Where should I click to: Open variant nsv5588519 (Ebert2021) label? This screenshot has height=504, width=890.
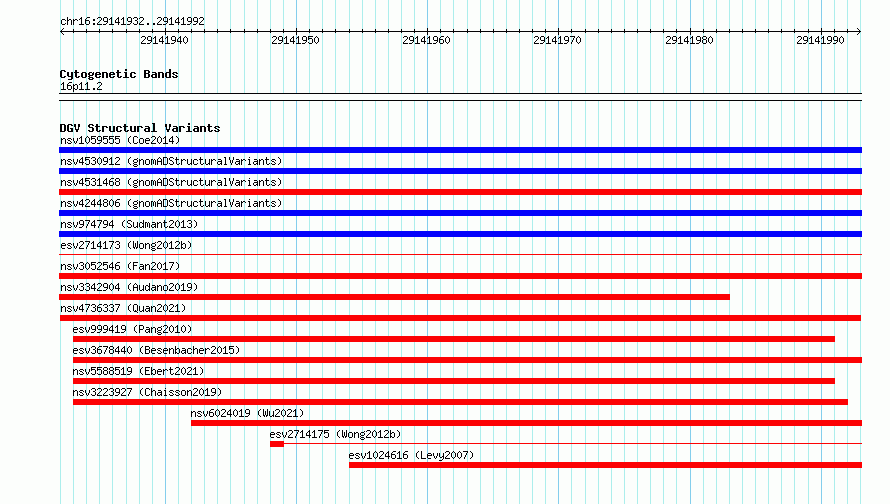point(138,371)
